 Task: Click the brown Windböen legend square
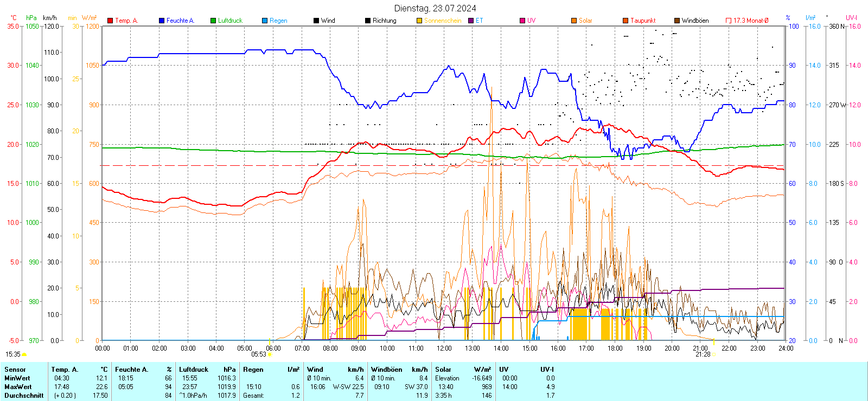(x=677, y=21)
